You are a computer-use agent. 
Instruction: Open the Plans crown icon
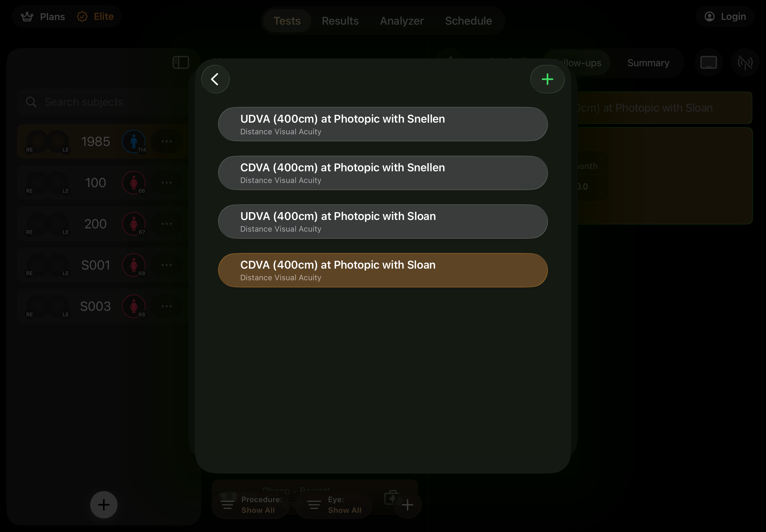[27, 17]
